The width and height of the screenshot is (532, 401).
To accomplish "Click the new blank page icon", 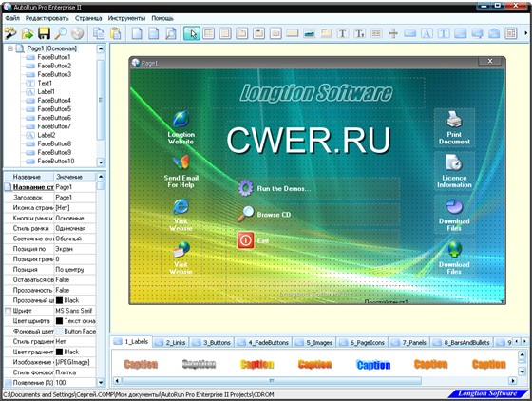I will [x=137, y=33].
